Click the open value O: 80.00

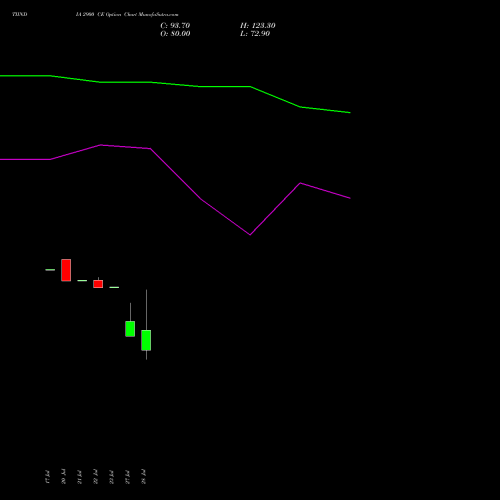pyautogui.click(x=175, y=34)
